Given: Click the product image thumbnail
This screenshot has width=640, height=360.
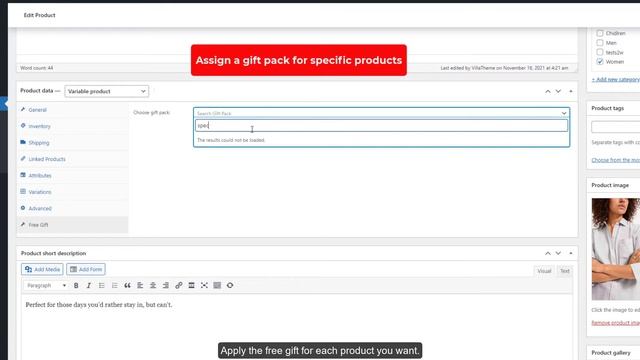Looking at the screenshot, I should 616,249.
